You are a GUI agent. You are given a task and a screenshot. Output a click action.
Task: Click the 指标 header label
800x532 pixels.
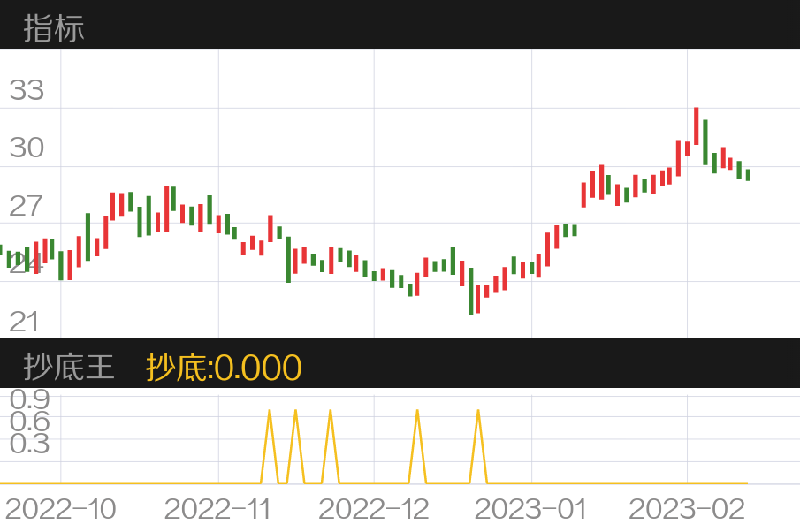(x=54, y=28)
